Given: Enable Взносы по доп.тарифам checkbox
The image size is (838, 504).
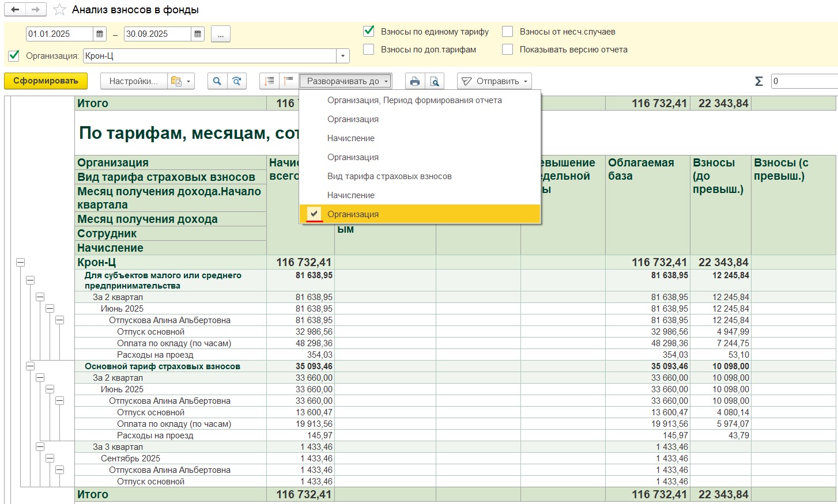Looking at the screenshot, I should tap(369, 50).
